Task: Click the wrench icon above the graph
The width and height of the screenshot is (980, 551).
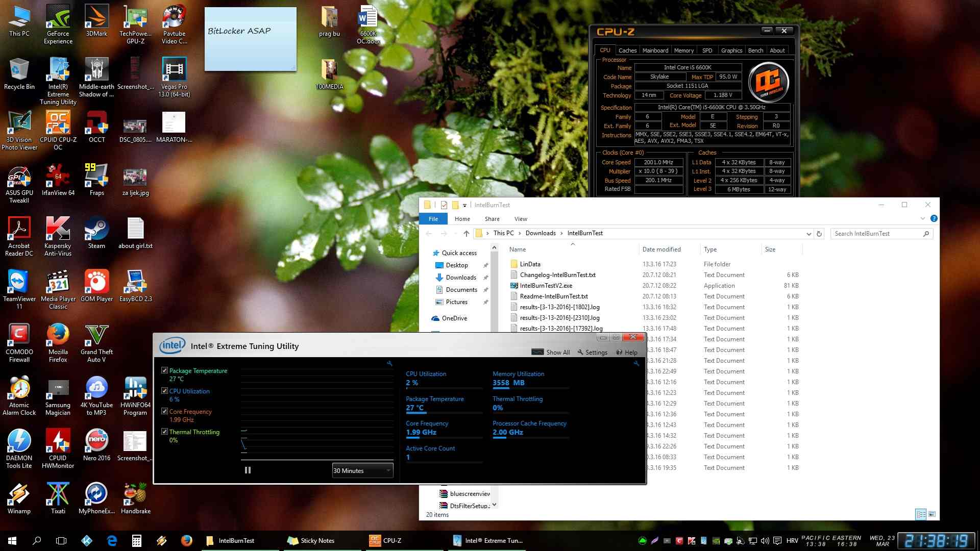Action: pos(389,364)
